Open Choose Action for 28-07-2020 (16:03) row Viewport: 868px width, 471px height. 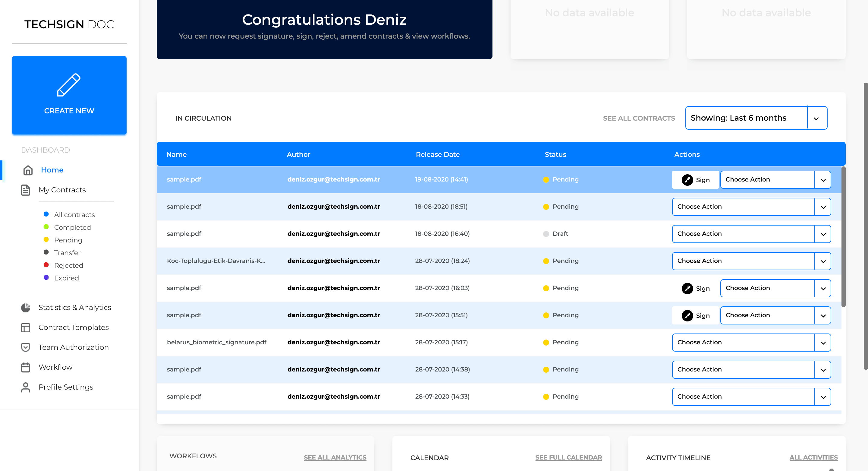coord(775,288)
